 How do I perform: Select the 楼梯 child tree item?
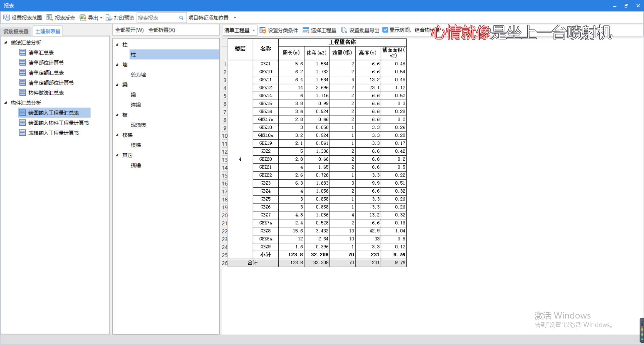click(x=136, y=145)
